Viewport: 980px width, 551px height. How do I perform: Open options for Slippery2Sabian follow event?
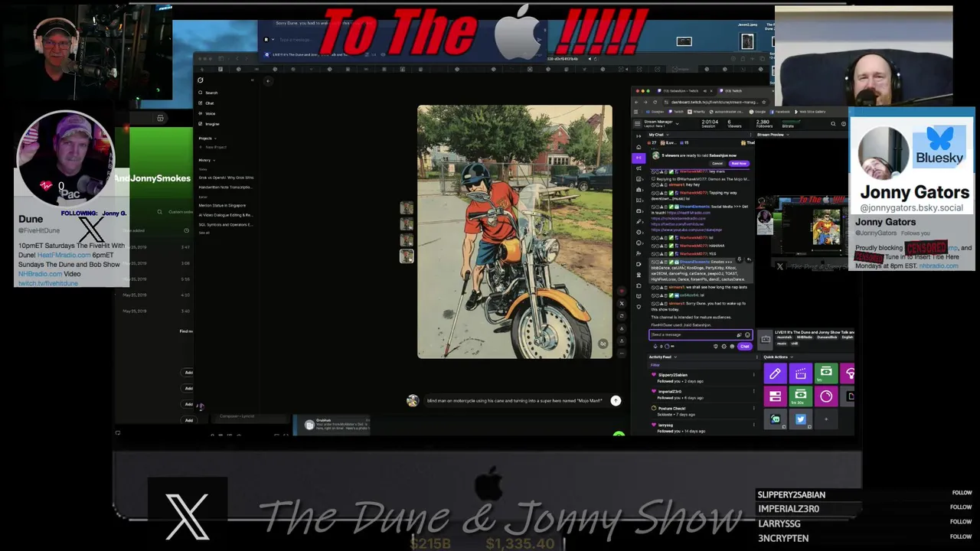point(754,374)
